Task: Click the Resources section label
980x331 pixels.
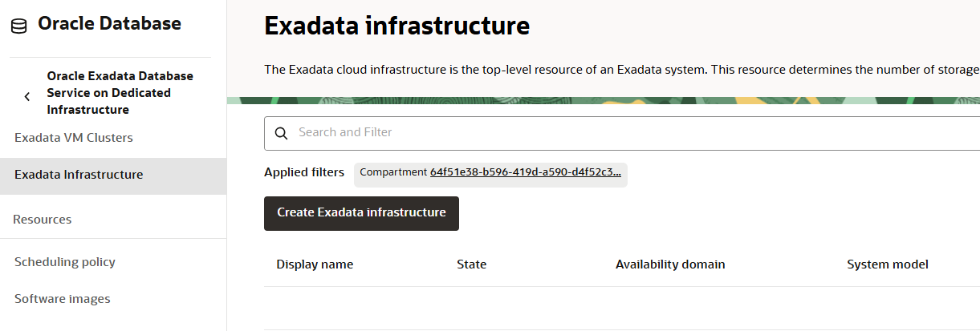Action: tap(43, 220)
